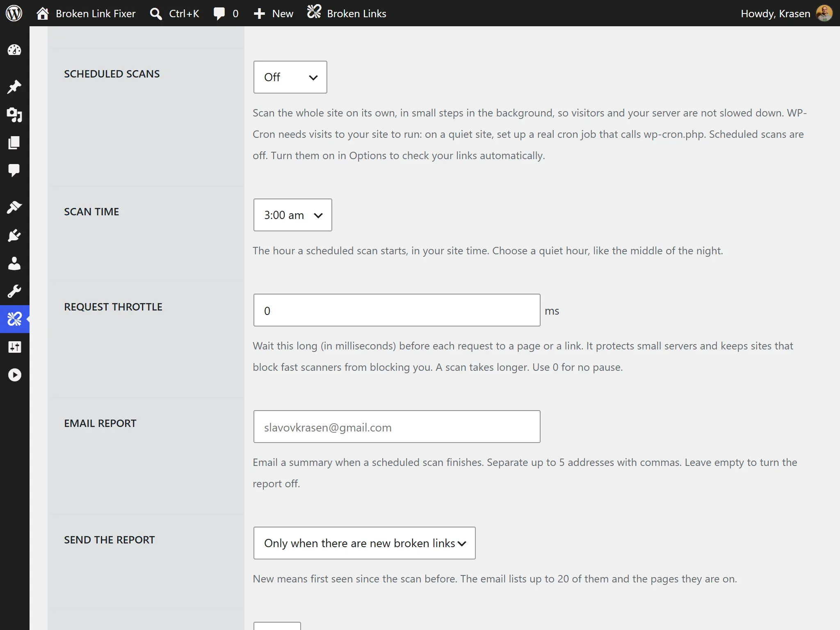Open the Pages sidebar icon

click(14, 143)
